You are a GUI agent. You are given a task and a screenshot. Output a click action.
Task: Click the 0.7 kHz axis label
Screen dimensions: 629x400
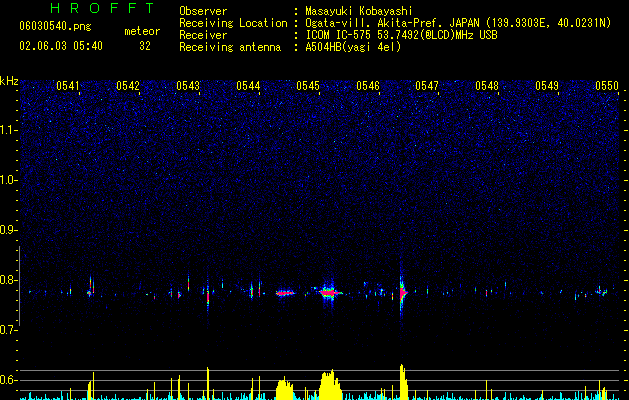coord(9,330)
